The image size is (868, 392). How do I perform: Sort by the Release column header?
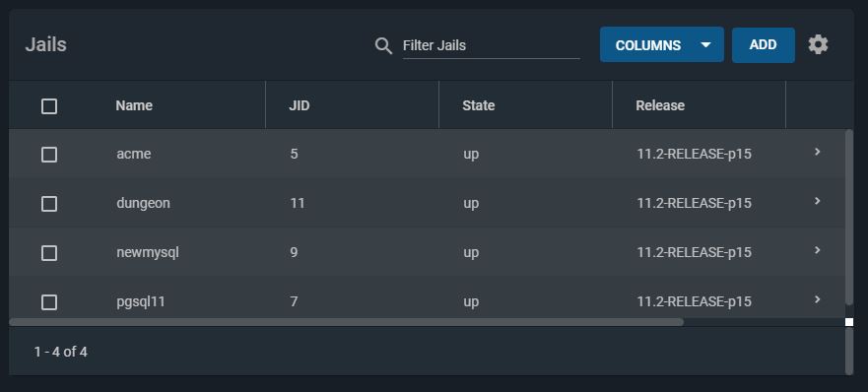point(660,105)
